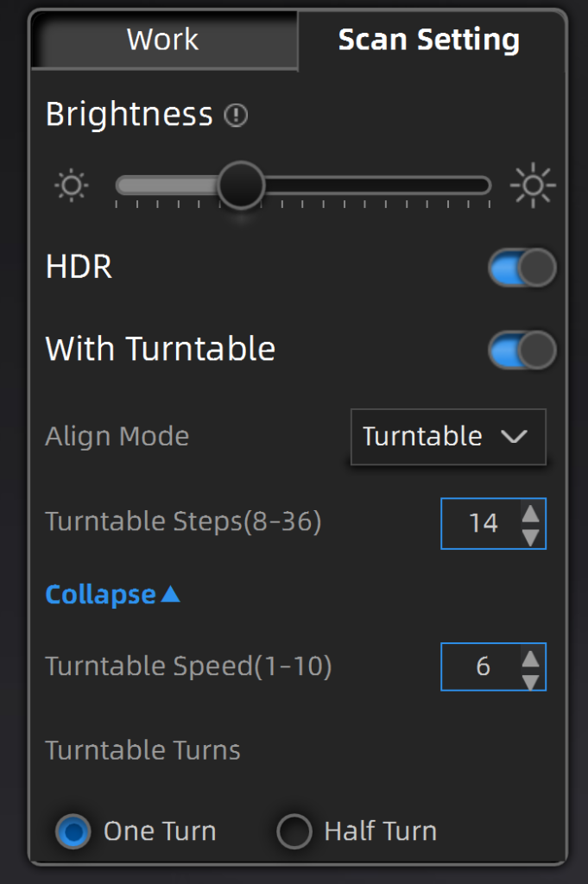Image resolution: width=588 pixels, height=884 pixels.
Task: Click the Align Mode dropdown chevron
Action: coord(514,436)
